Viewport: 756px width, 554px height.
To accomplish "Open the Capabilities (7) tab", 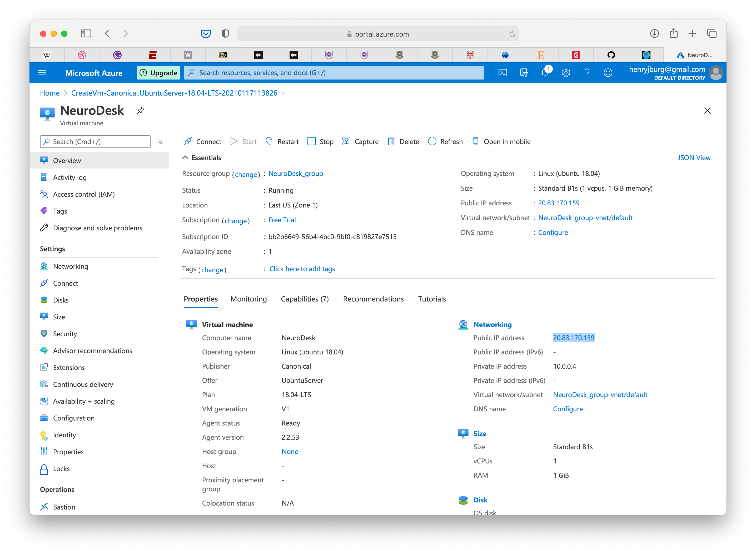I will pos(304,299).
